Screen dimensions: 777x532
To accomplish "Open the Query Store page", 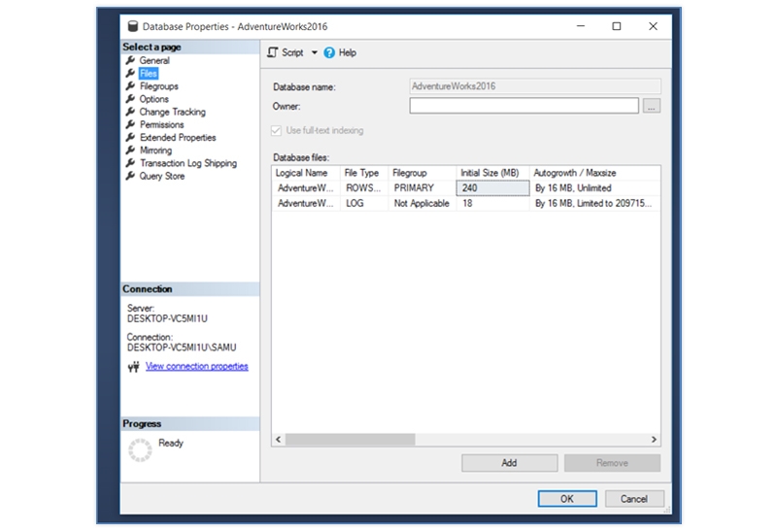I will pos(161,176).
